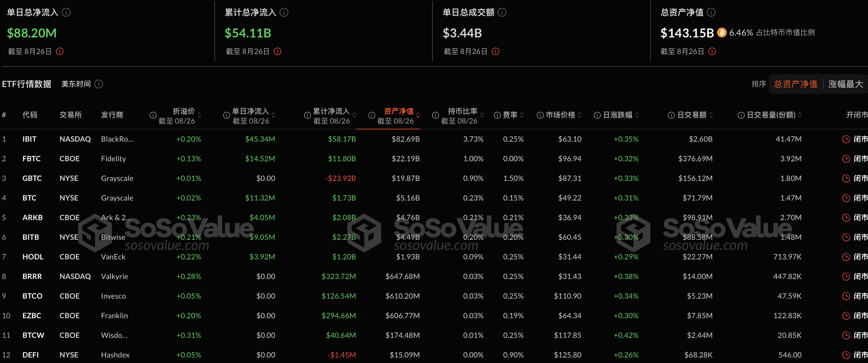Click the 代码 column header

click(30, 115)
